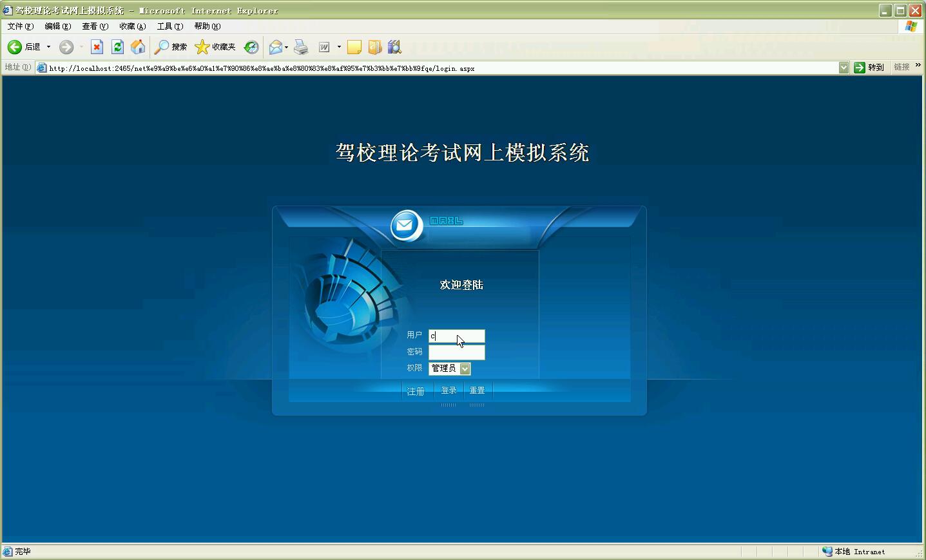The image size is (926, 560).
Task: Click the address bar URL field
Action: (442, 68)
